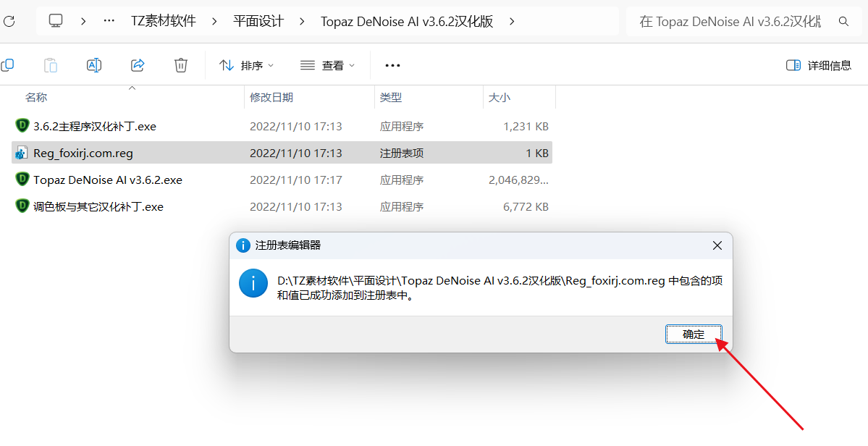Expand chevron after Topaz DeNoise AI v3.6.2汉化版

coord(512,21)
